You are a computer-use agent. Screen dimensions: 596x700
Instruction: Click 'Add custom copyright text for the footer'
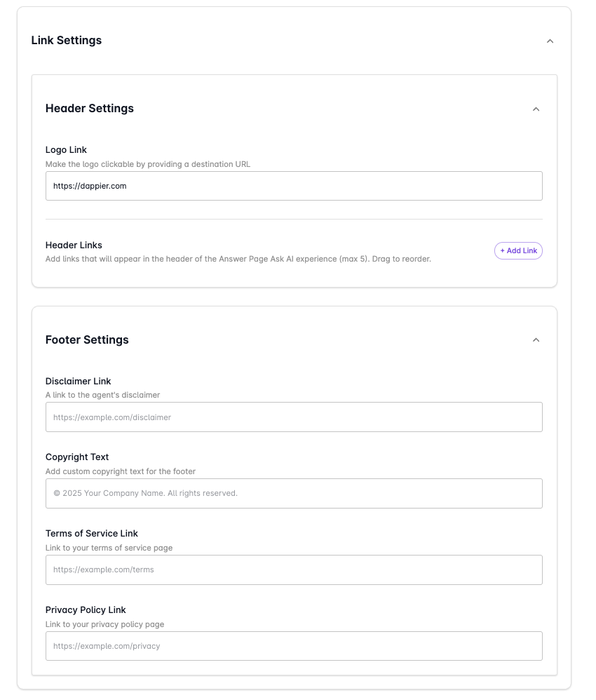[121, 471]
